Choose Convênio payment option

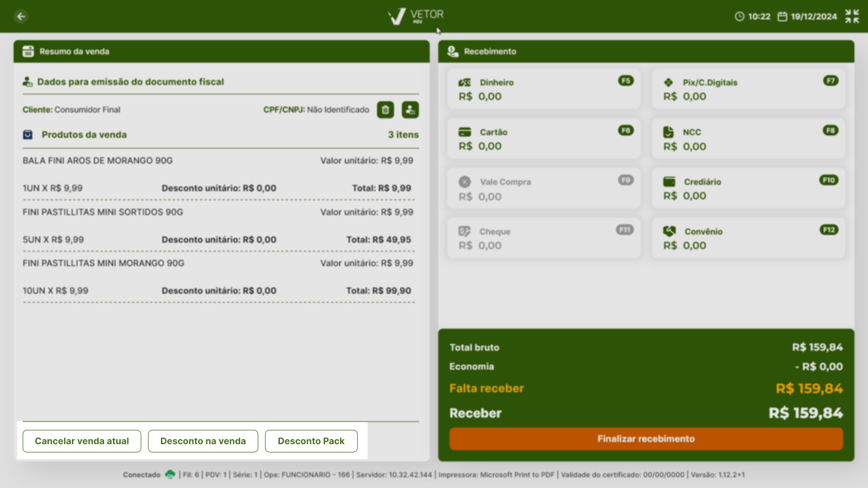pos(748,238)
